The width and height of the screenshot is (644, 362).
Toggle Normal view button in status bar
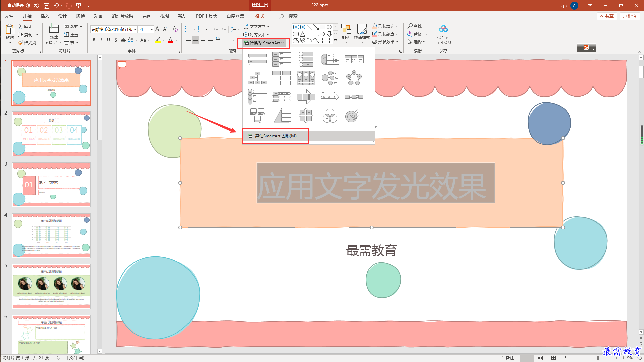[x=527, y=358]
